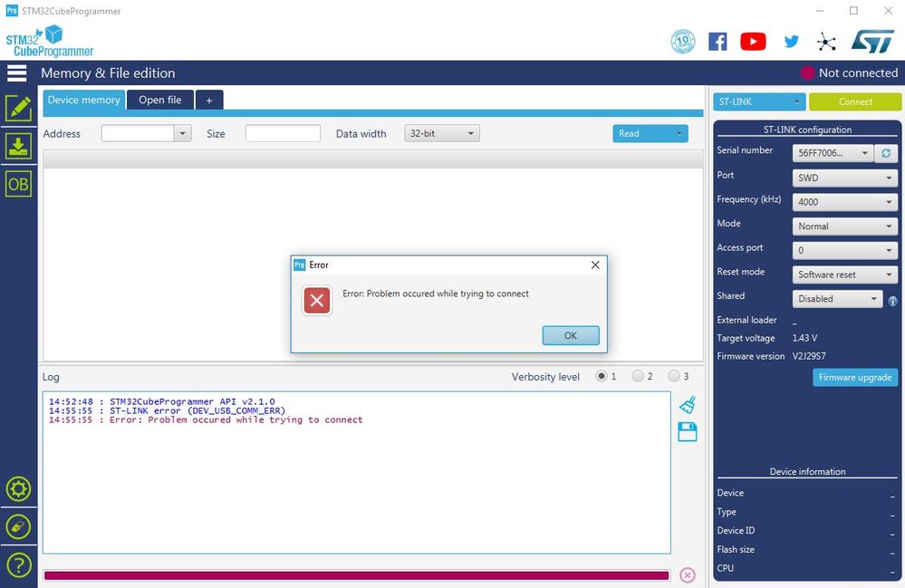This screenshot has height=588, width=905.
Task: Open the Facebook link icon
Action: tap(717, 42)
